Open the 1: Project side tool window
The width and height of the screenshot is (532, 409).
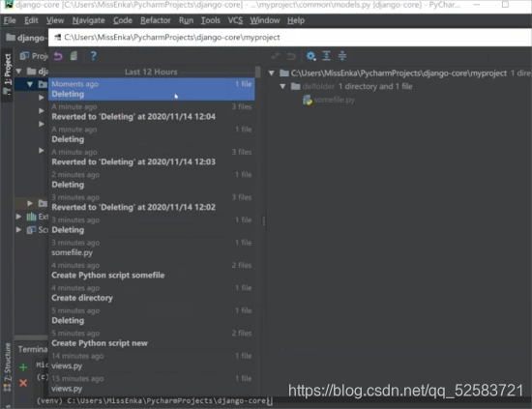point(7,73)
